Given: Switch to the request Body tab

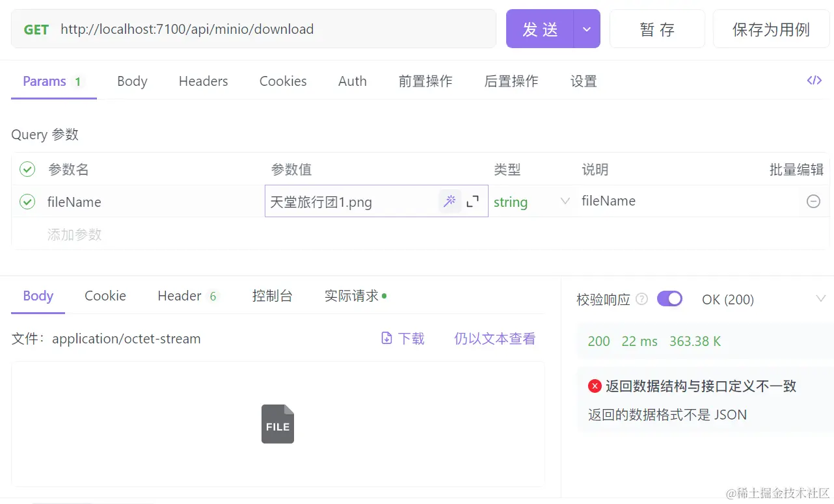Looking at the screenshot, I should pos(132,81).
